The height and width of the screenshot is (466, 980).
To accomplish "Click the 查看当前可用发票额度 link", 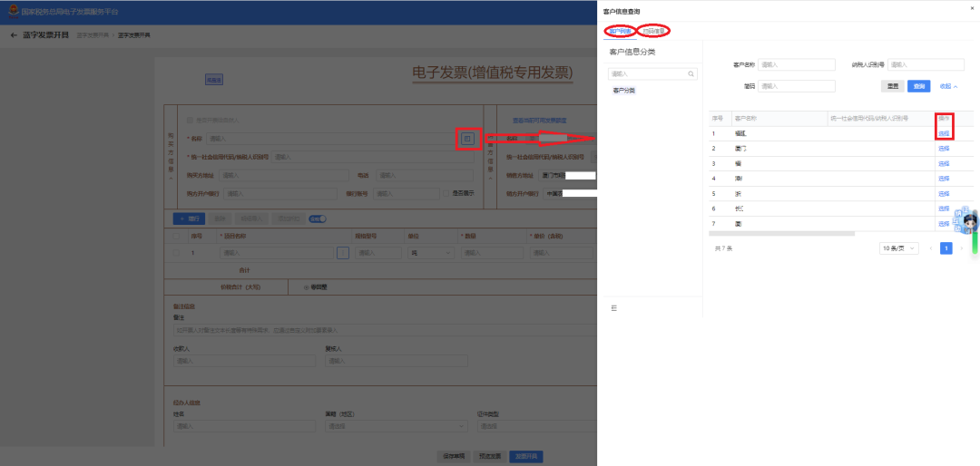I will (539, 121).
